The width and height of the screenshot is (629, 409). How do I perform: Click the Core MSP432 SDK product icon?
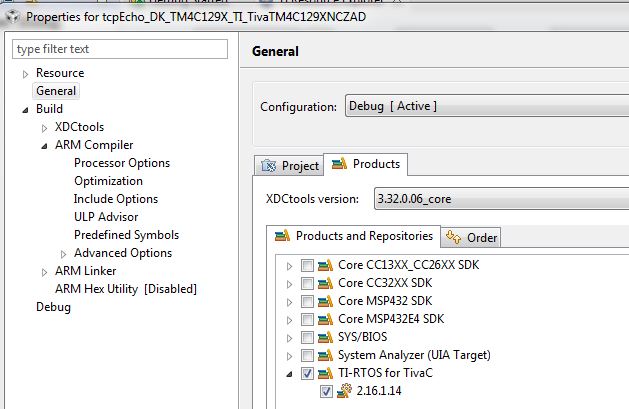(325, 302)
